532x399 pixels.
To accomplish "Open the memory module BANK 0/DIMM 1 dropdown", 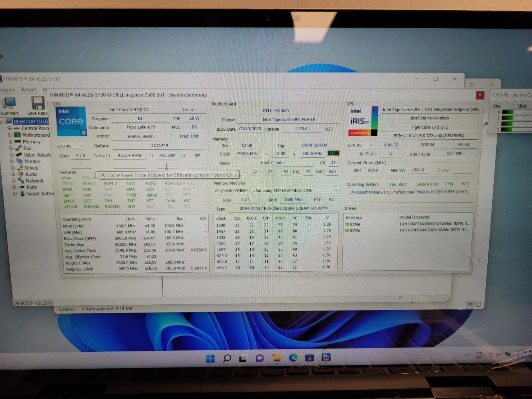I will 336,191.
